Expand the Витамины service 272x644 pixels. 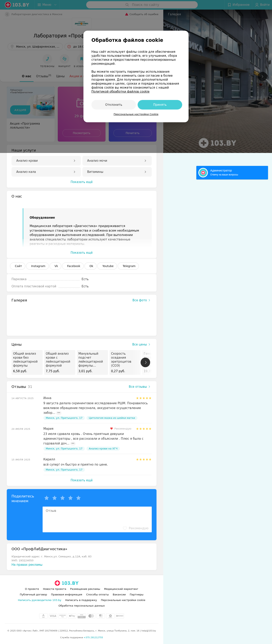coord(117,172)
